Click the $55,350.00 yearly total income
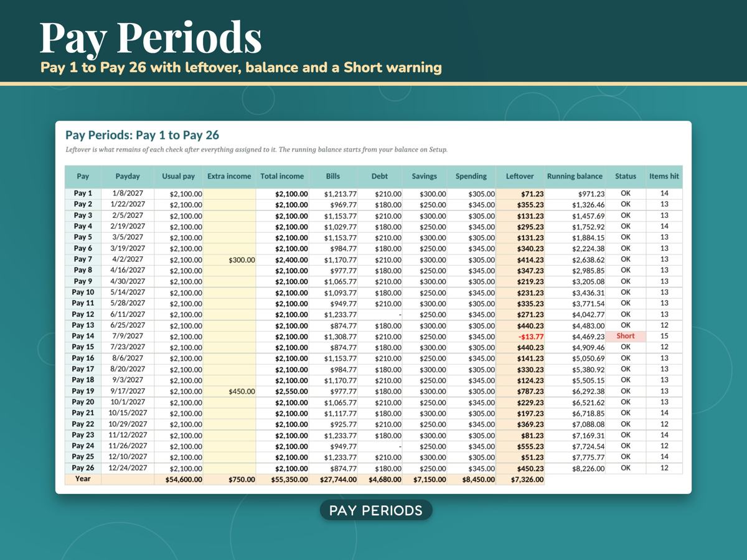The height and width of the screenshot is (560, 747). (x=282, y=479)
